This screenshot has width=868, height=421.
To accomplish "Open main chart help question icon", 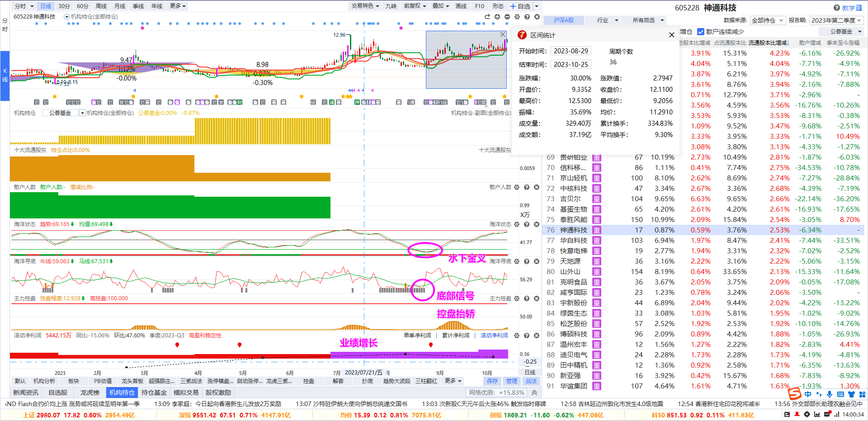I will [x=527, y=17].
